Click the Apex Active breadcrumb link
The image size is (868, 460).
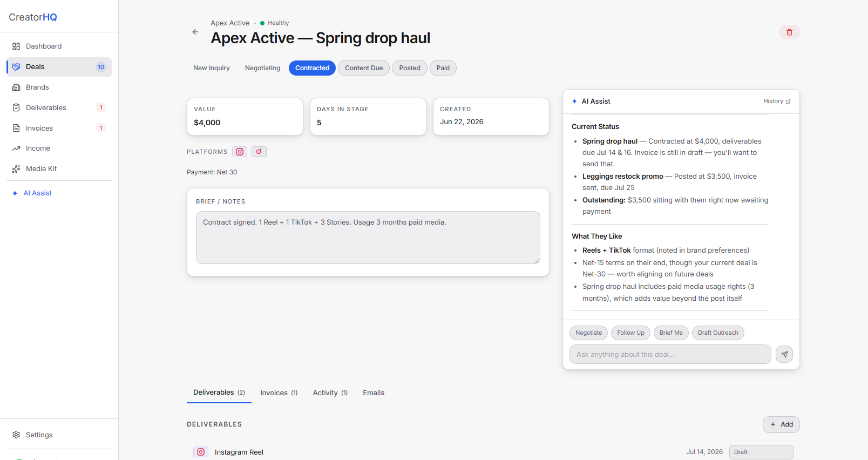[x=230, y=23]
